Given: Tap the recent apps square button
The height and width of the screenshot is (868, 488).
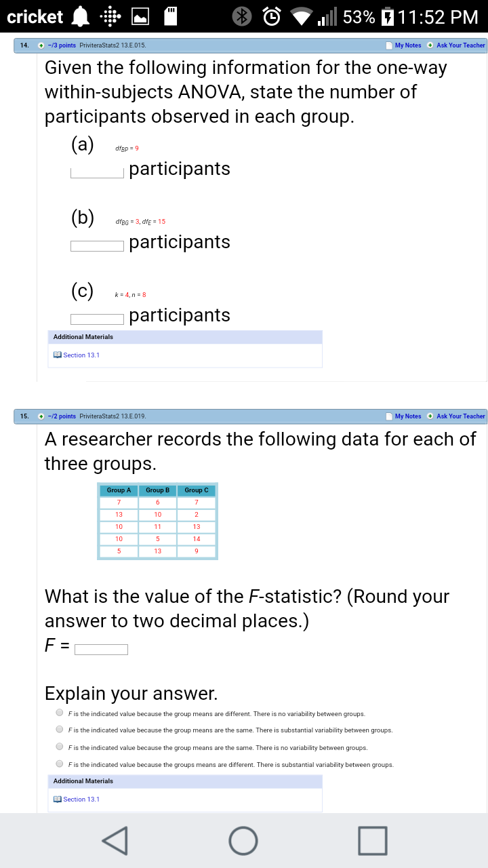Looking at the screenshot, I should tap(373, 841).
